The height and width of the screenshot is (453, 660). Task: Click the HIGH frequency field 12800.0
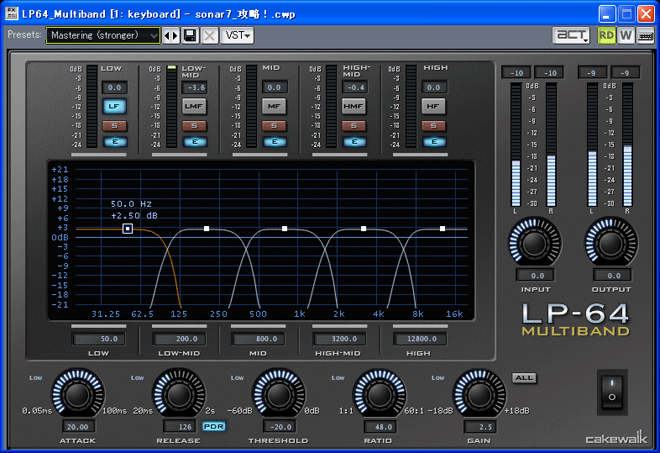tap(420, 339)
